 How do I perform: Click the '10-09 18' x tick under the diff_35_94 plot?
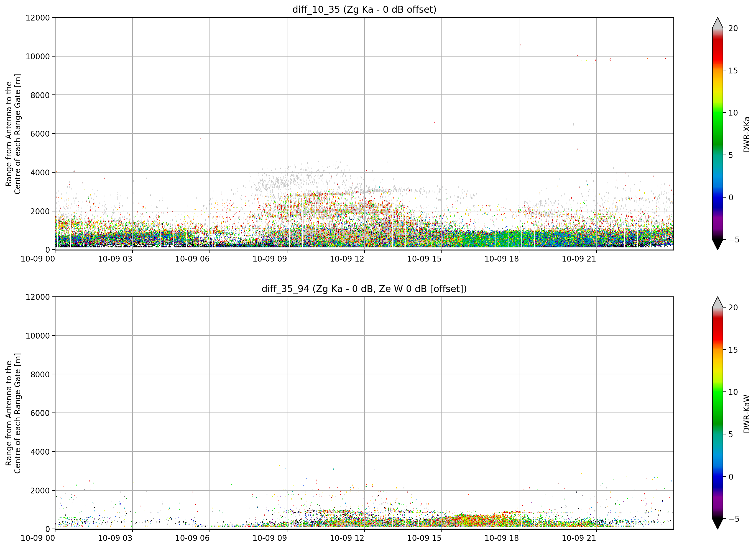(502, 538)
